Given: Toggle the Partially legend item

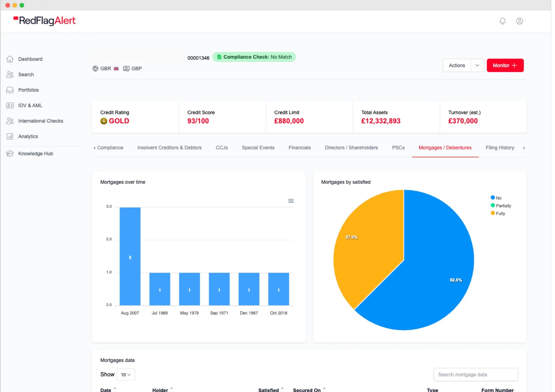Looking at the screenshot, I should tap(501, 206).
